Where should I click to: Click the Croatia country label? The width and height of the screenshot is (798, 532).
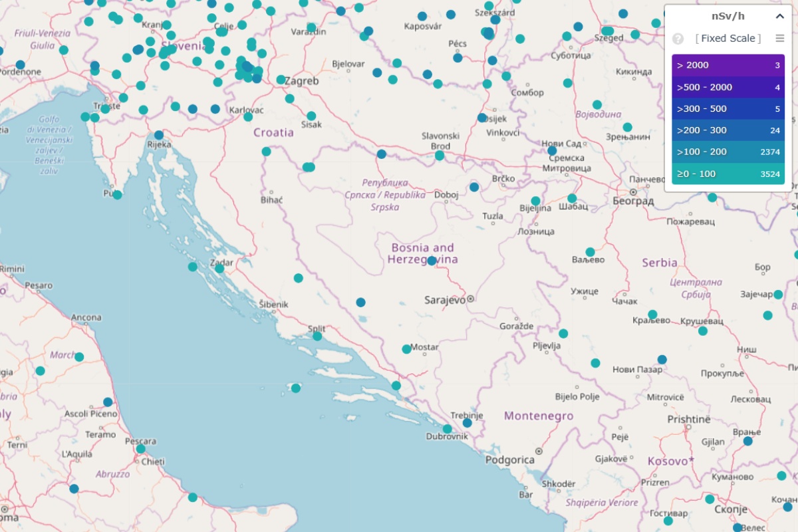[x=273, y=132]
